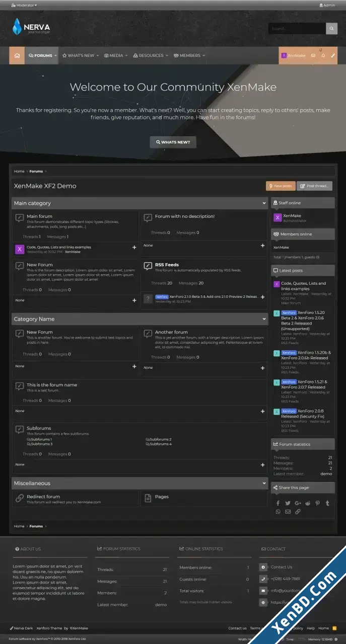Image resolution: width=346 pixels, height=644 pixels.
Task: Share page via WhatsApp
Action: coord(278,512)
